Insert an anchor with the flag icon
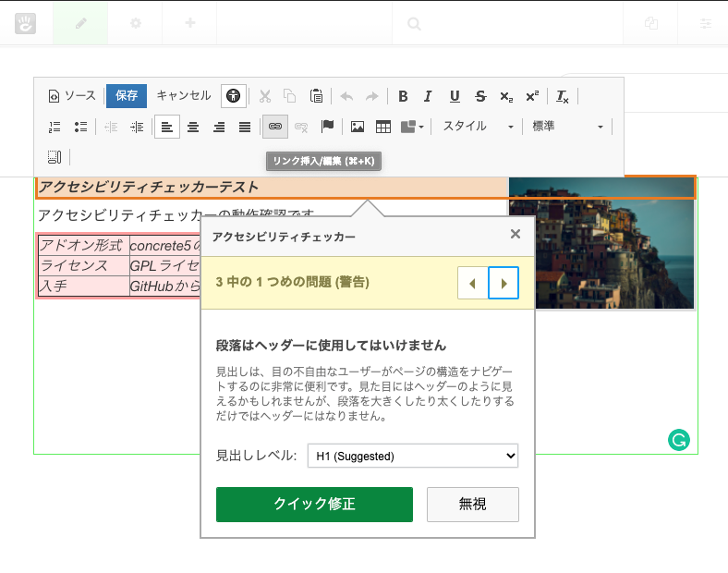 (x=327, y=127)
